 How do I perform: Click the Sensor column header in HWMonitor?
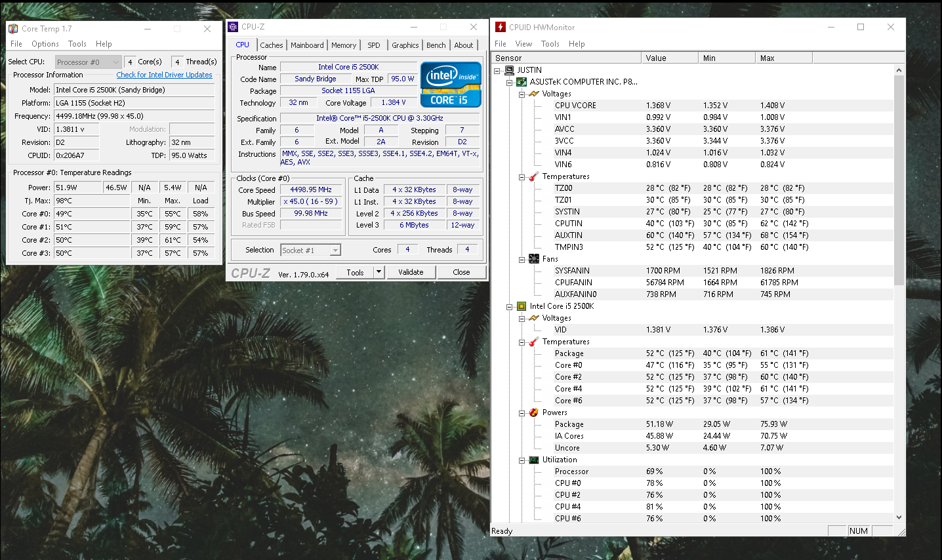[x=566, y=58]
